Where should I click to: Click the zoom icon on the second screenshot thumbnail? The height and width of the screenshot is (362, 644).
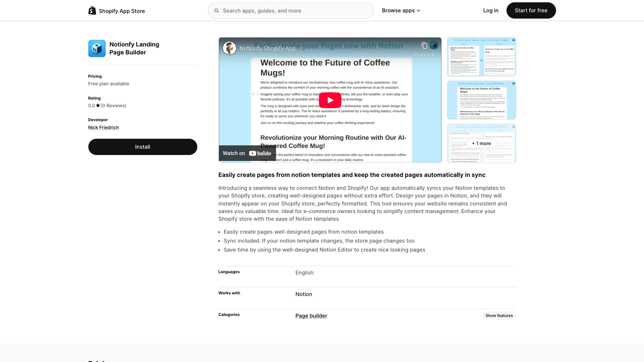point(513,84)
